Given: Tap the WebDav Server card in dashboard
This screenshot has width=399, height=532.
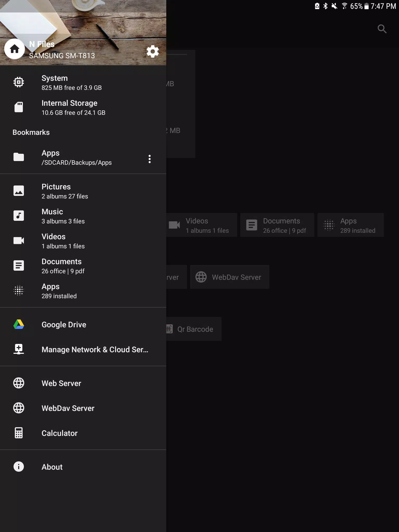Looking at the screenshot, I should [230, 277].
